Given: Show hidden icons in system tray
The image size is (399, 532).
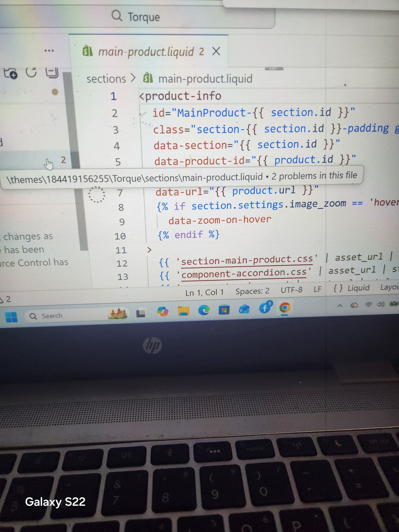Looking at the screenshot, I should coord(339,305).
